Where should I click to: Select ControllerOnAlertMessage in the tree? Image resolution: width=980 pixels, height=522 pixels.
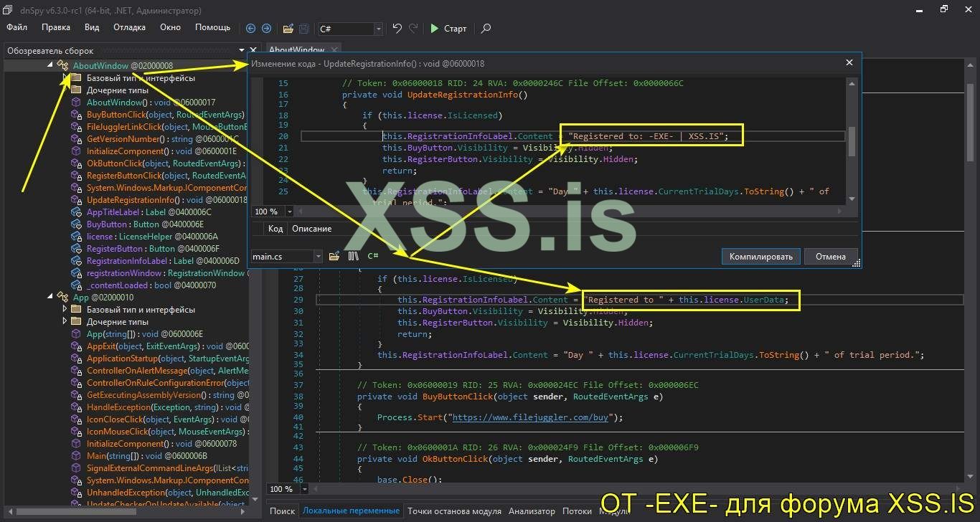point(168,371)
